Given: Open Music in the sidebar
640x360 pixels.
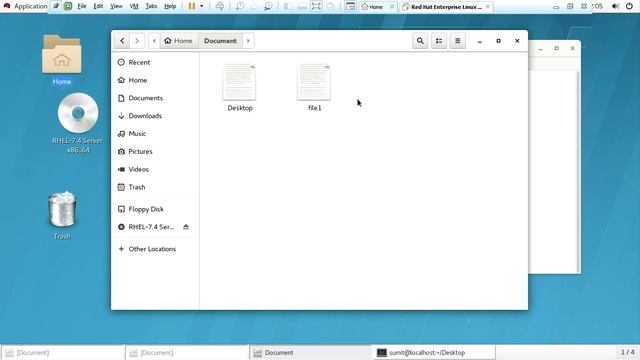Looking at the screenshot, I should tap(155, 133).
